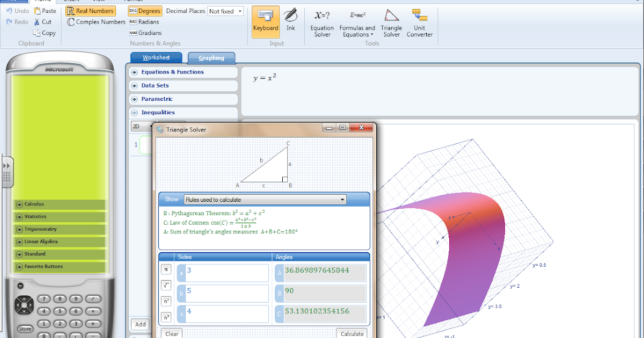Click calculator key 5

(60, 311)
